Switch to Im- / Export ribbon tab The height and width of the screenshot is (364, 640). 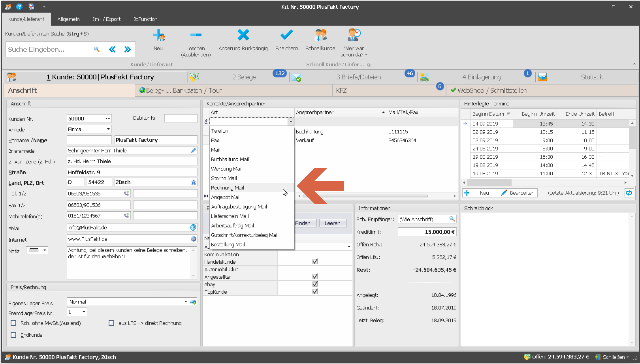pos(107,19)
